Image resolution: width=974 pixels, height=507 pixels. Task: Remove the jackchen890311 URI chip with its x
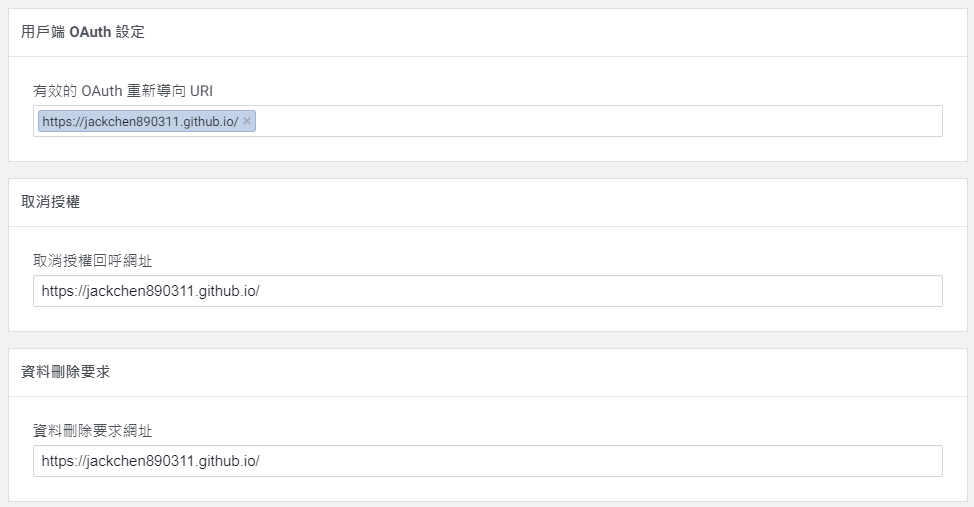coord(247,121)
